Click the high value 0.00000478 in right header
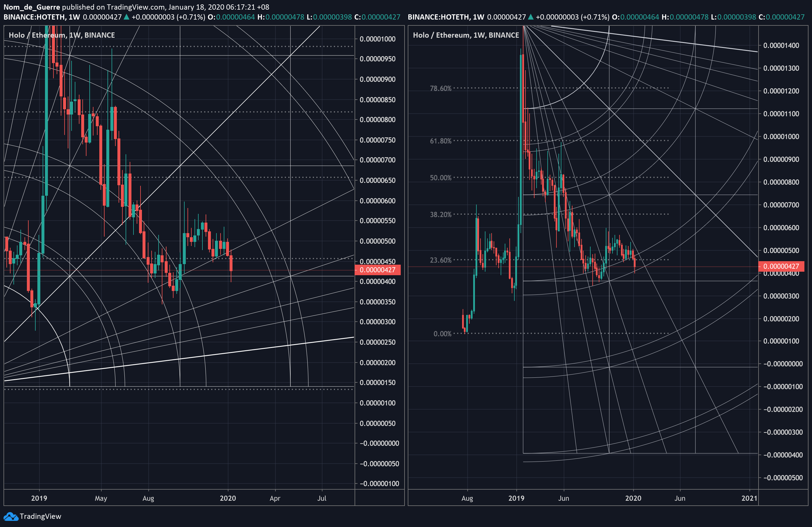 [689, 17]
